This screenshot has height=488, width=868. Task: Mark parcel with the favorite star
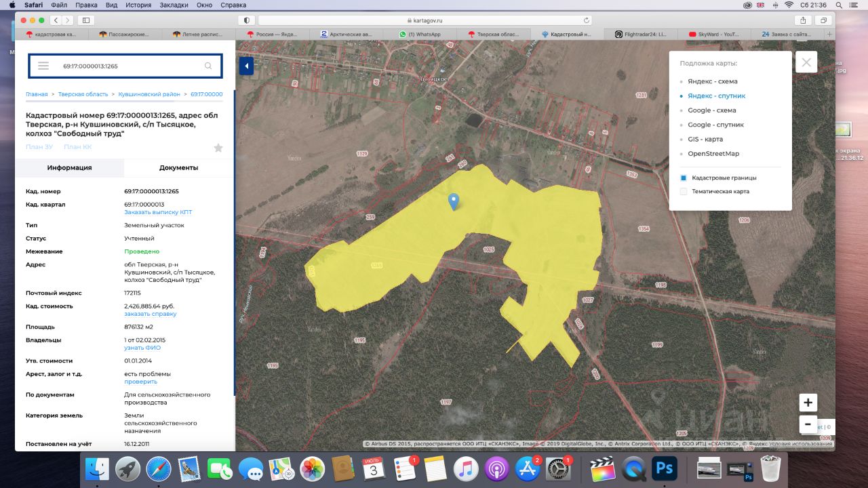218,148
